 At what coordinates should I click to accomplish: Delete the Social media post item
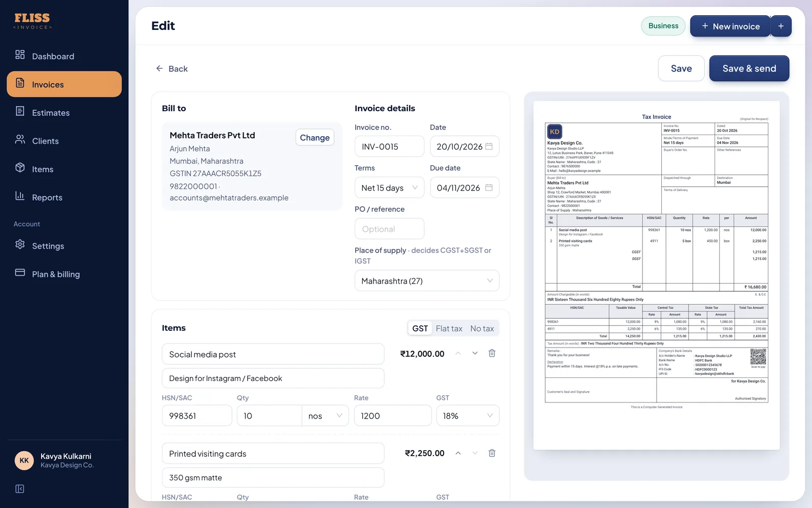coord(492,353)
